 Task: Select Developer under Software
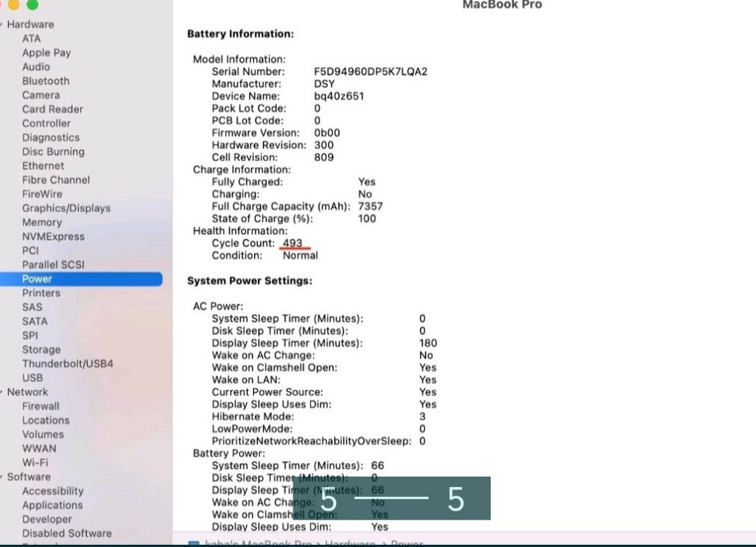[x=47, y=519]
